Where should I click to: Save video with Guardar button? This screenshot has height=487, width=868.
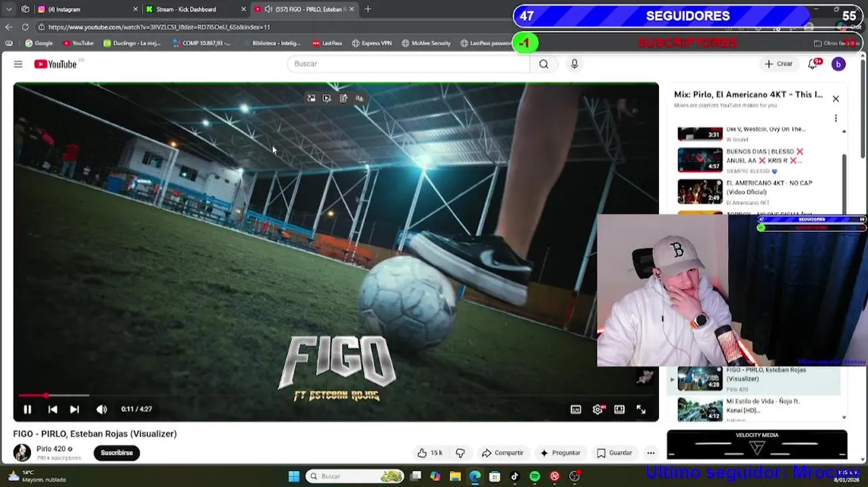coord(614,453)
